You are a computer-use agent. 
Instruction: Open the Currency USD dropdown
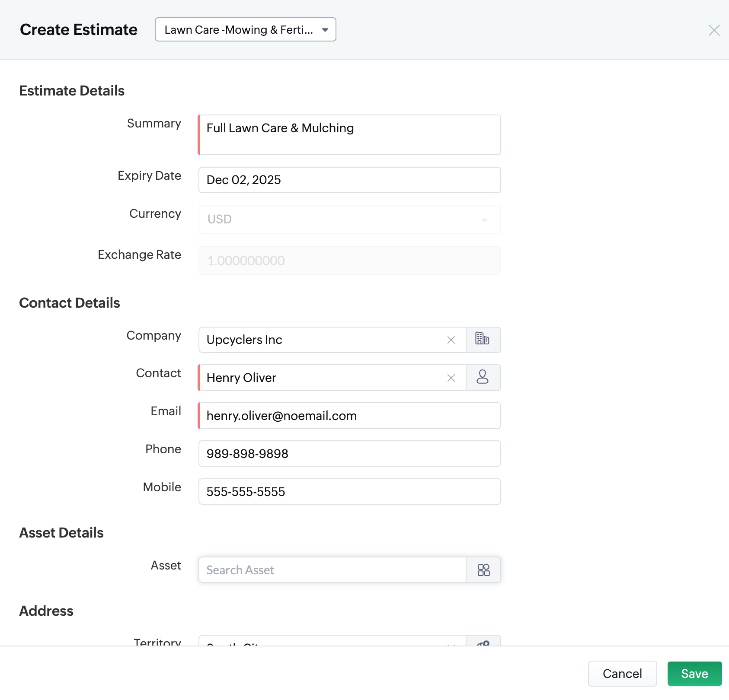(x=349, y=220)
